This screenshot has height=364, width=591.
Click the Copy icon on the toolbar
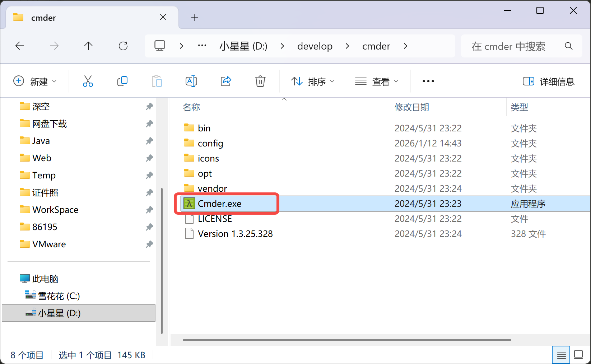pyautogui.click(x=122, y=81)
